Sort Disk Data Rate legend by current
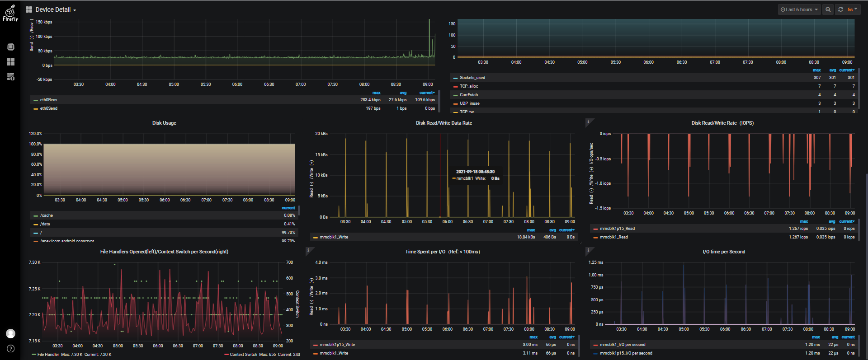Viewport: 868px width, 360px height. coord(566,230)
